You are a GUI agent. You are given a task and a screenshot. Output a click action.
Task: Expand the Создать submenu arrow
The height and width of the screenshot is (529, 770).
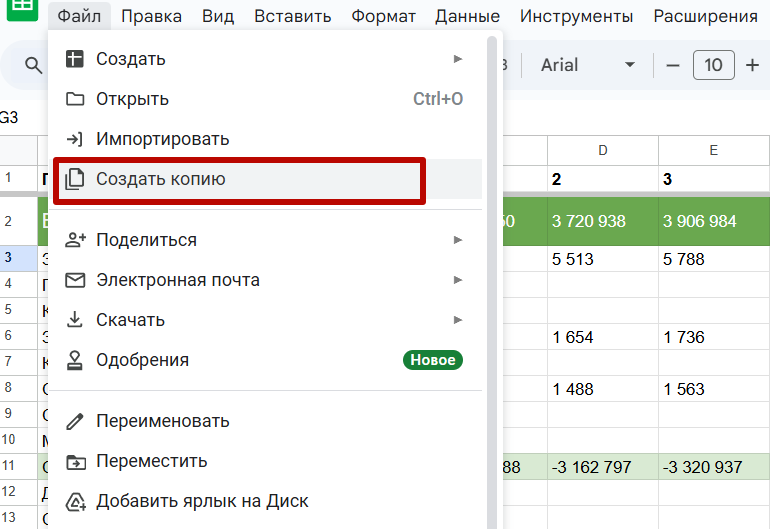click(x=458, y=59)
